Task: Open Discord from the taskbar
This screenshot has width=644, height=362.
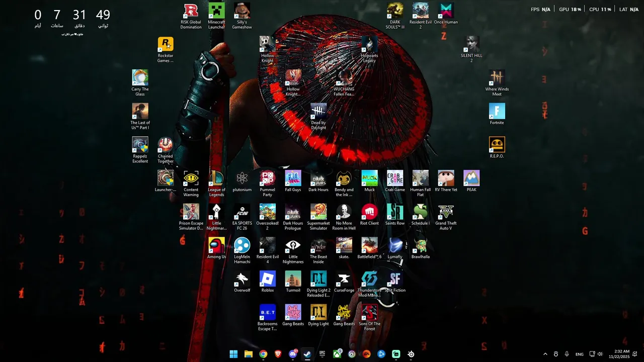Action: coord(293,354)
